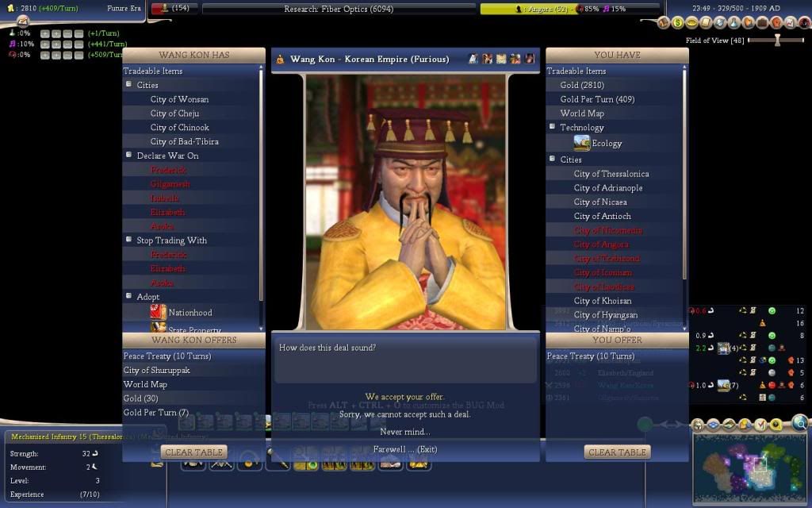Viewport: 812px width, 508px height.
Task: Switch to globe view magnifier icon
Action: (x=800, y=423)
